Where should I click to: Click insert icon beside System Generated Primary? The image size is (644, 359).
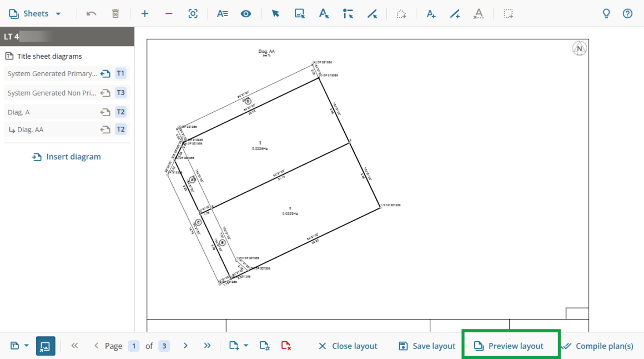click(x=105, y=73)
